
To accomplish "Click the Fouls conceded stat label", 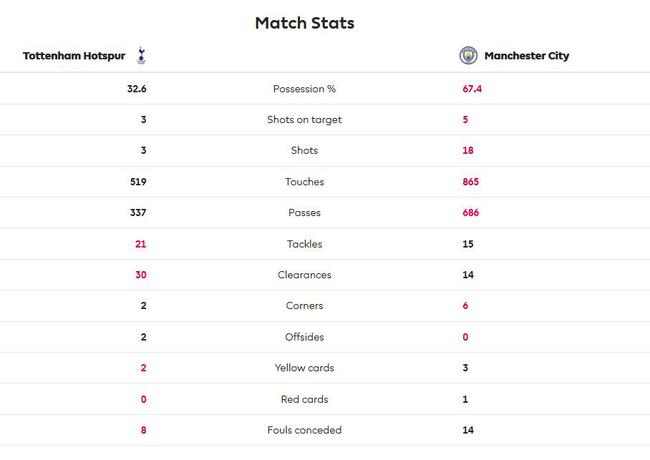I will click(304, 430).
